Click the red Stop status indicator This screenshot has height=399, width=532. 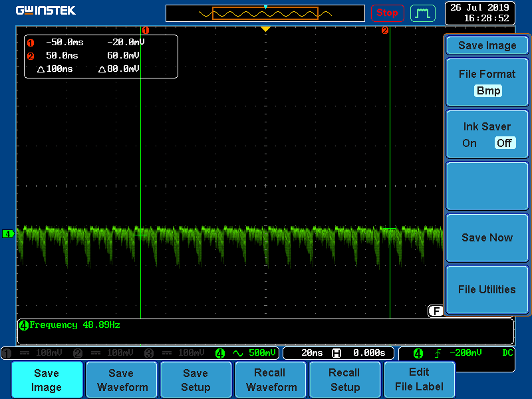[x=387, y=13]
